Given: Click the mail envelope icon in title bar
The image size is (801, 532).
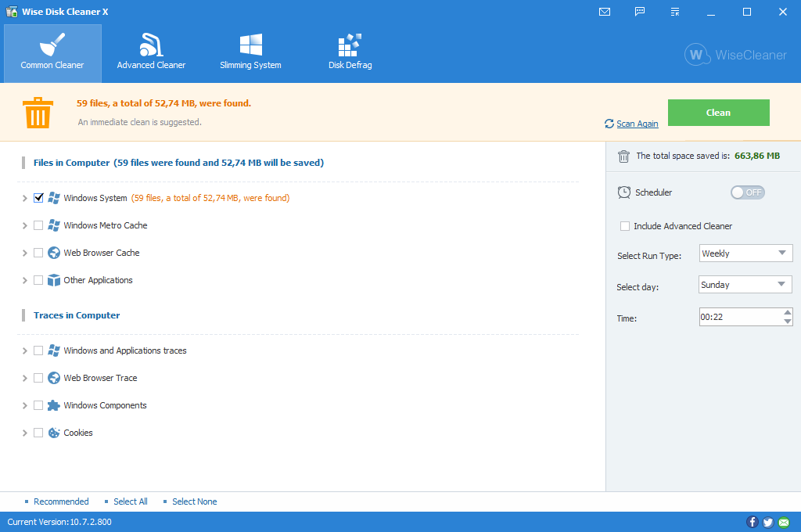Looking at the screenshot, I should pos(605,12).
